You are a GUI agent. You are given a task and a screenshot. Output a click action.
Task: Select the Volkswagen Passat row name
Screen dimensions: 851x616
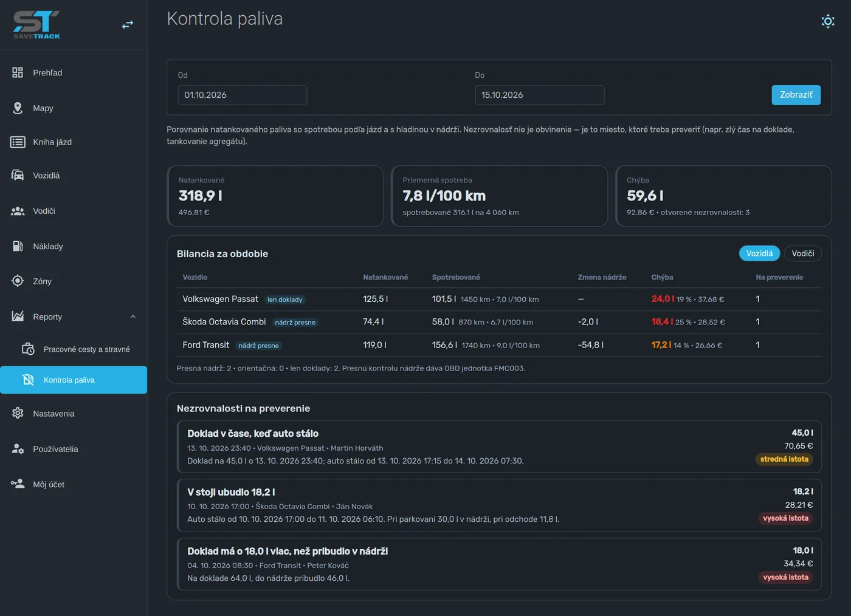[221, 299]
